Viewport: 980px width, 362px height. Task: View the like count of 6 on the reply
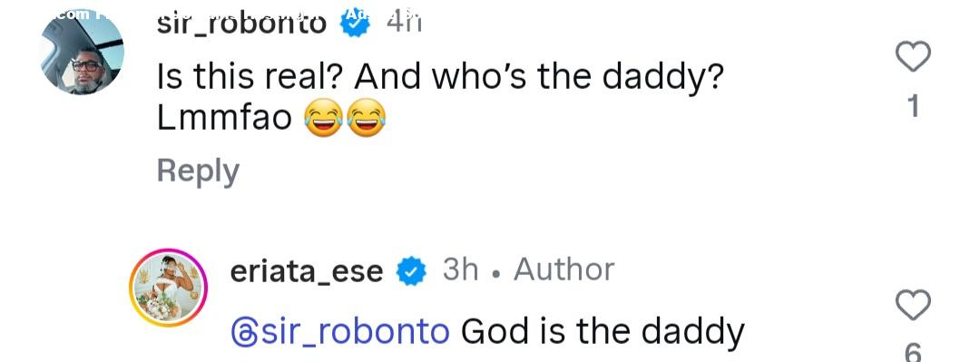point(913,353)
